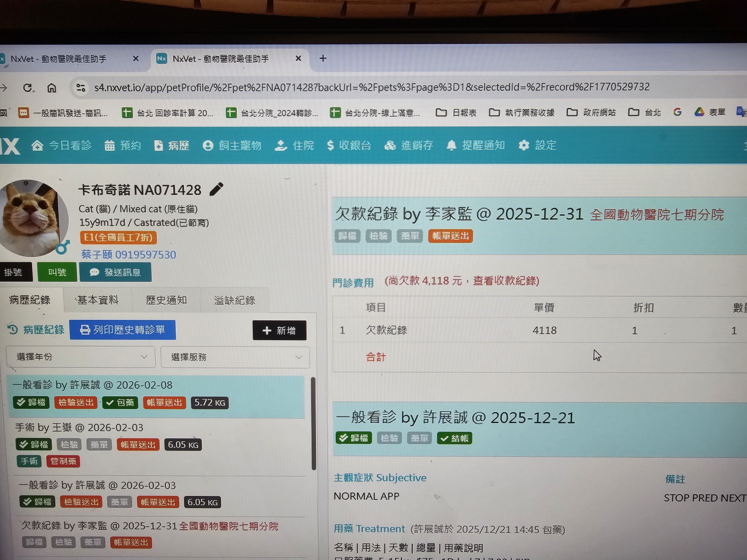Open new browser tab with plus icon
The width and height of the screenshot is (747, 560).
click(x=323, y=58)
